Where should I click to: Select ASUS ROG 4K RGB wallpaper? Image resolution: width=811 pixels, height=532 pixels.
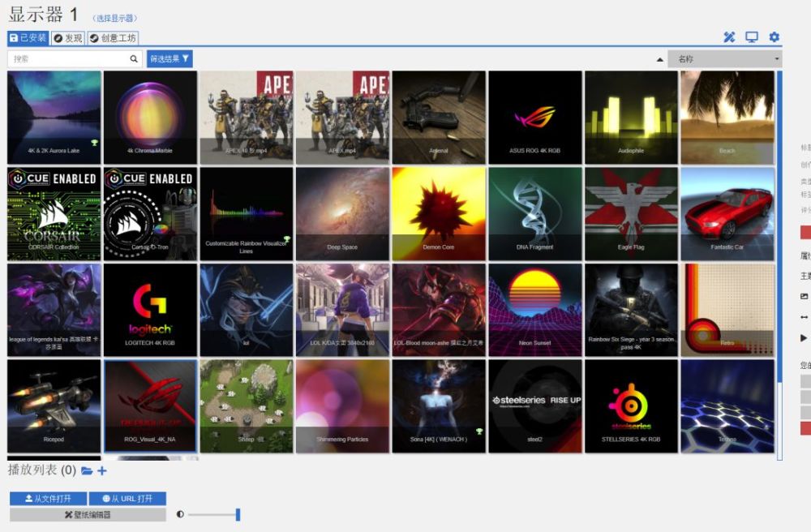(535, 118)
